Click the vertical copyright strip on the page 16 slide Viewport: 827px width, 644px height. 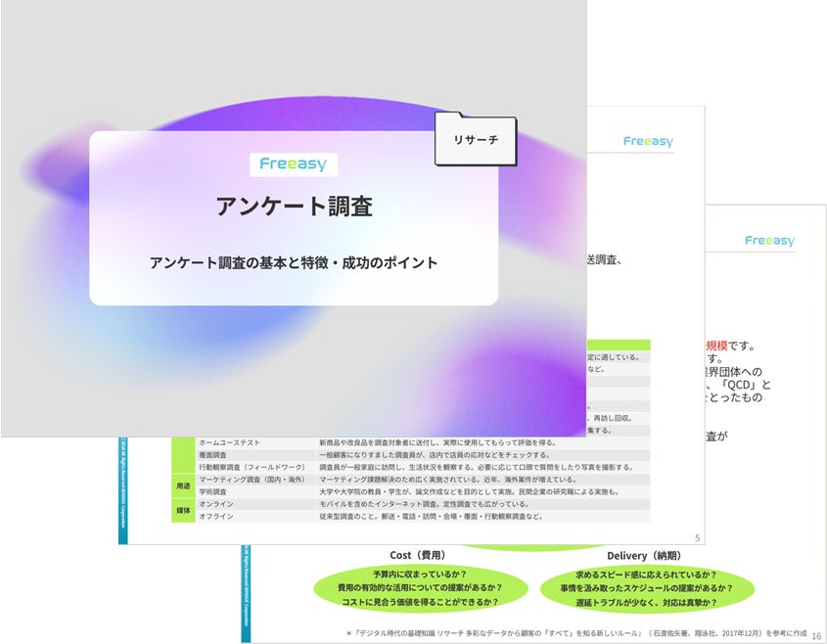tap(246, 594)
